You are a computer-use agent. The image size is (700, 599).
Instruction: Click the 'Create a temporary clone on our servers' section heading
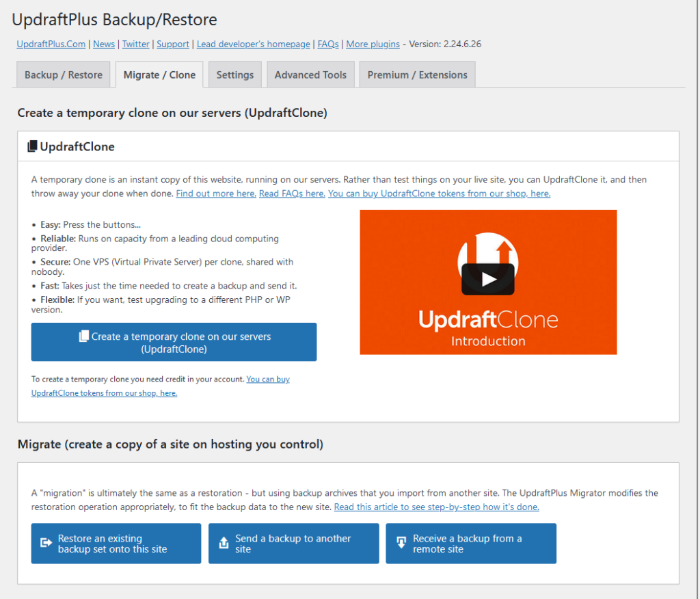point(172,113)
